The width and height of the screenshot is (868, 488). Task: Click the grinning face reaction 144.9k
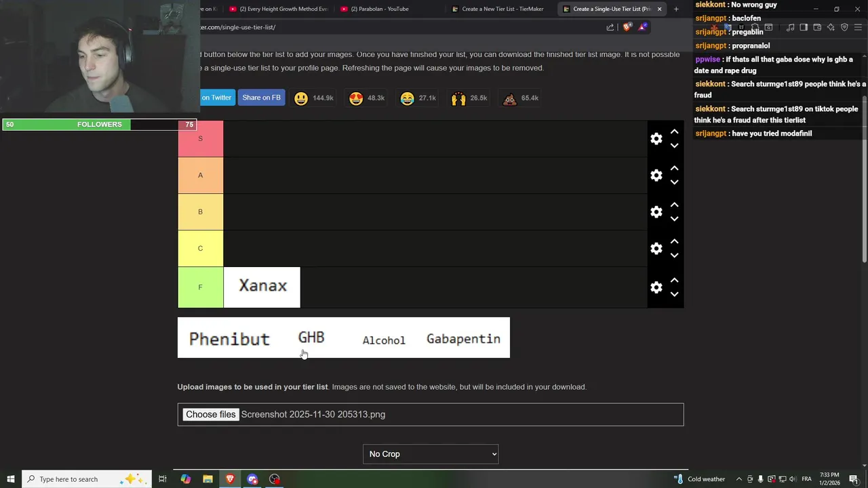313,98
